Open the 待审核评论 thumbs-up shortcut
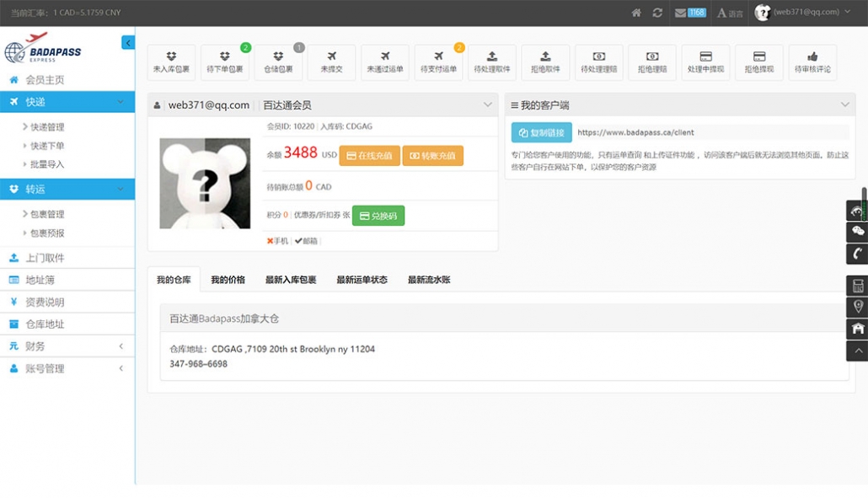The image size is (868, 498). [812, 62]
